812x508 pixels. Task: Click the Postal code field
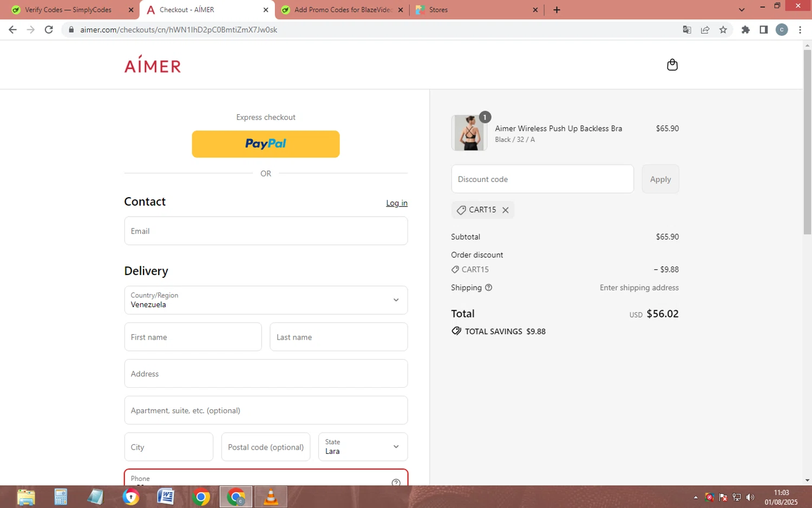pos(266,447)
